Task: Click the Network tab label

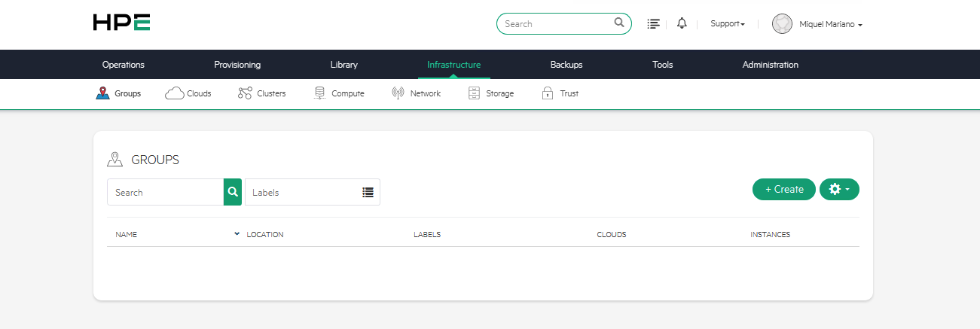Action: tap(426, 94)
